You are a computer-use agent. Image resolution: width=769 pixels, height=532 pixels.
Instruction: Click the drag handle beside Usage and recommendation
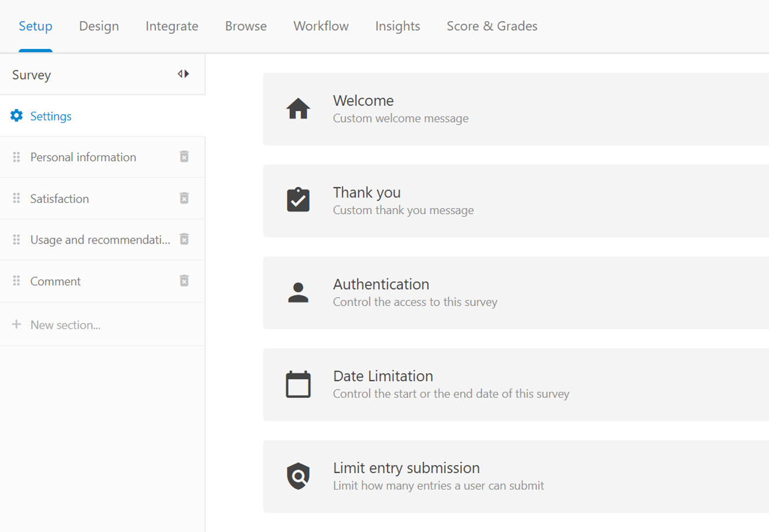coord(17,240)
